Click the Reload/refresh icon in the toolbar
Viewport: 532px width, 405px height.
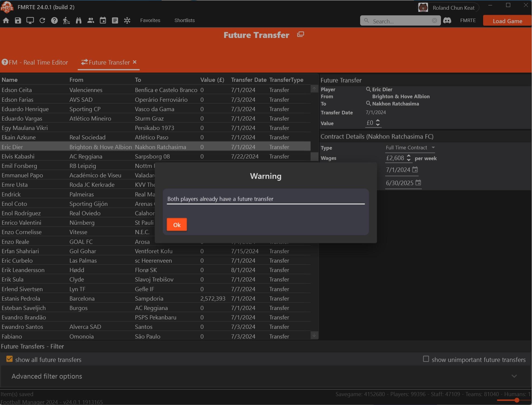42,20
